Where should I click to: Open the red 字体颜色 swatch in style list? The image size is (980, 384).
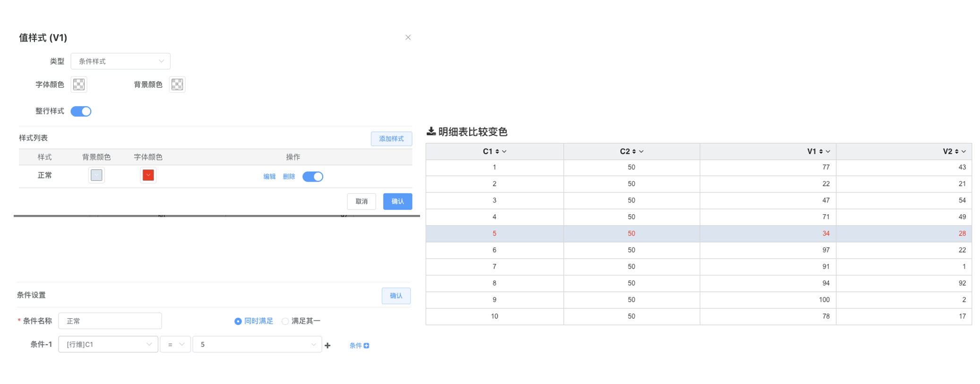[x=148, y=175]
